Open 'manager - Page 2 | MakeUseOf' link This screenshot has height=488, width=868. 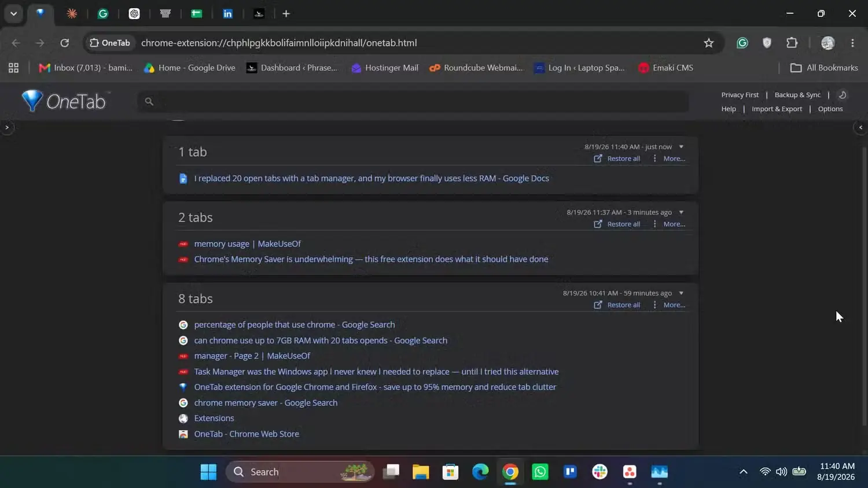click(252, 356)
